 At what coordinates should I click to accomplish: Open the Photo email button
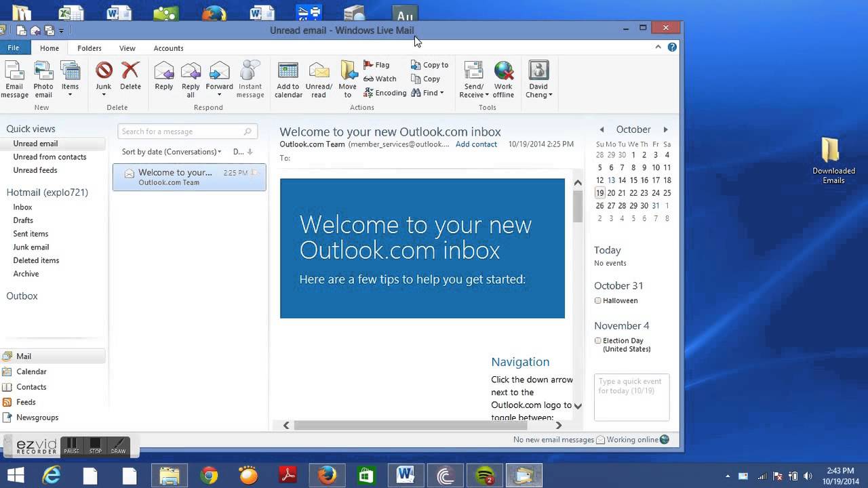pyautogui.click(x=43, y=79)
